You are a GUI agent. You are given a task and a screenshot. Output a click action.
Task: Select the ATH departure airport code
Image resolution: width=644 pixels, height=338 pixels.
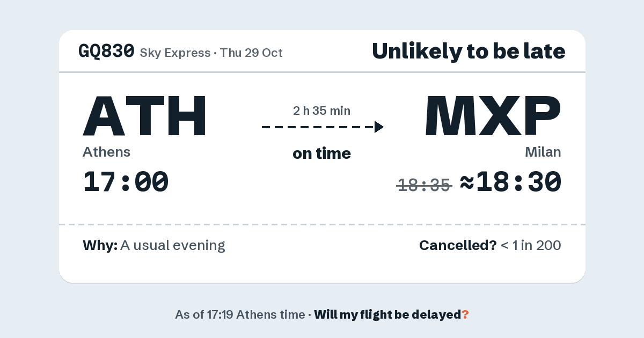[144, 115]
